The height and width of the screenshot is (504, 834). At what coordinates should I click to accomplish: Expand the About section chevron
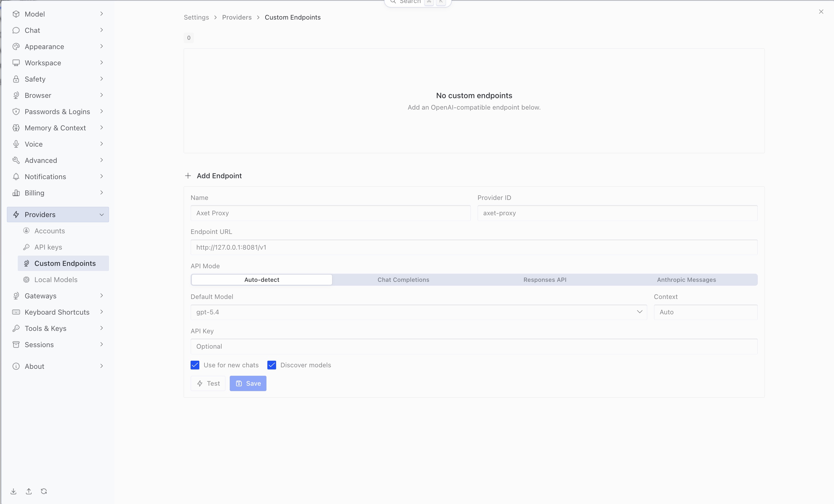click(x=101, y=366)
